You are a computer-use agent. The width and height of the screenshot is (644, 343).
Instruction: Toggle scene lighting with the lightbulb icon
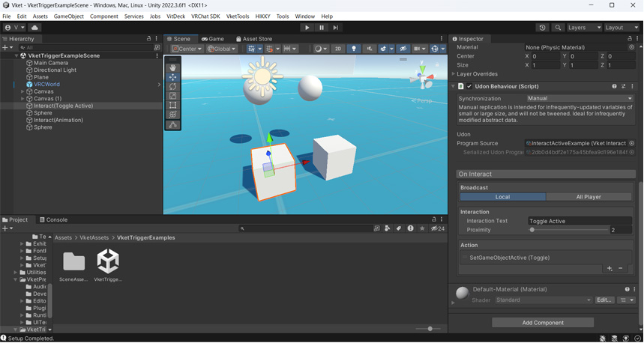point(354,49)
